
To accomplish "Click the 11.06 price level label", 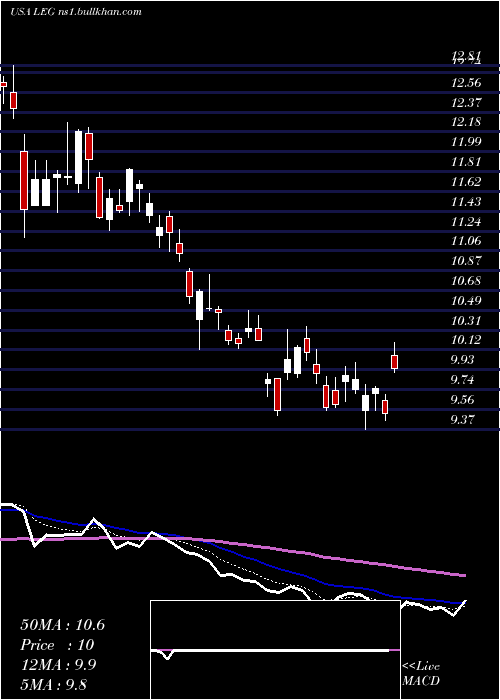I will [x=466, y=241].
